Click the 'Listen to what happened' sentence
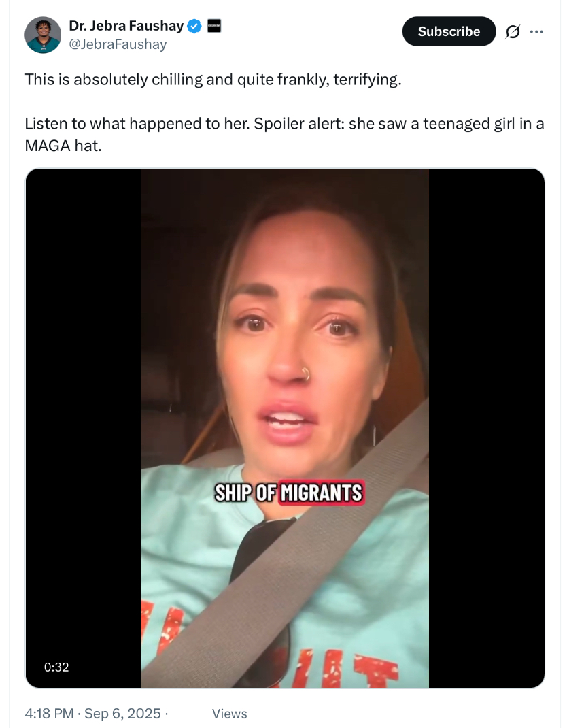The height and width of the screenshot is (728, 584). point(138,124)
